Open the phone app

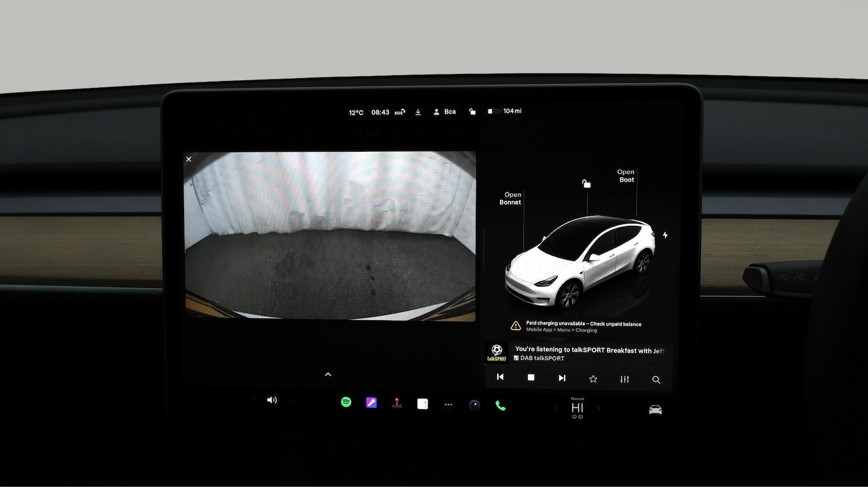coord(501,406)
